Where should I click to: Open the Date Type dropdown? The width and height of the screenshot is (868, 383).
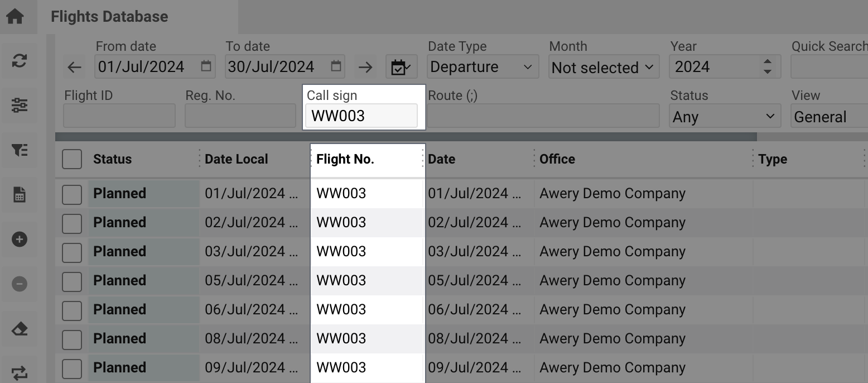click(x=483, y=67)
